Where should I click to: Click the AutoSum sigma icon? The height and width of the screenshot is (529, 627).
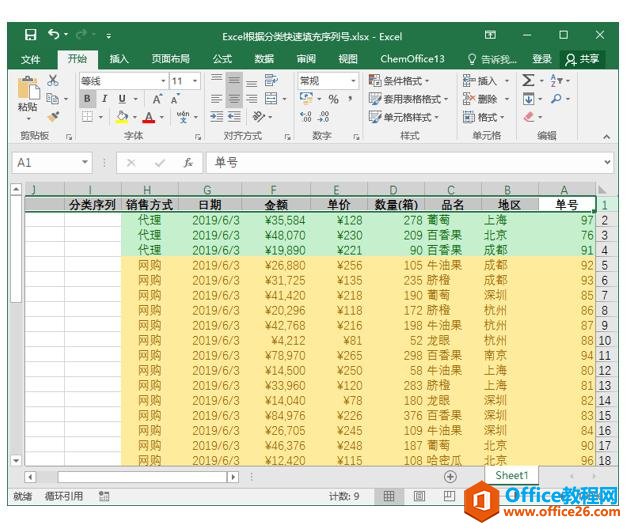pyautogui.click(x=528, y=80)
